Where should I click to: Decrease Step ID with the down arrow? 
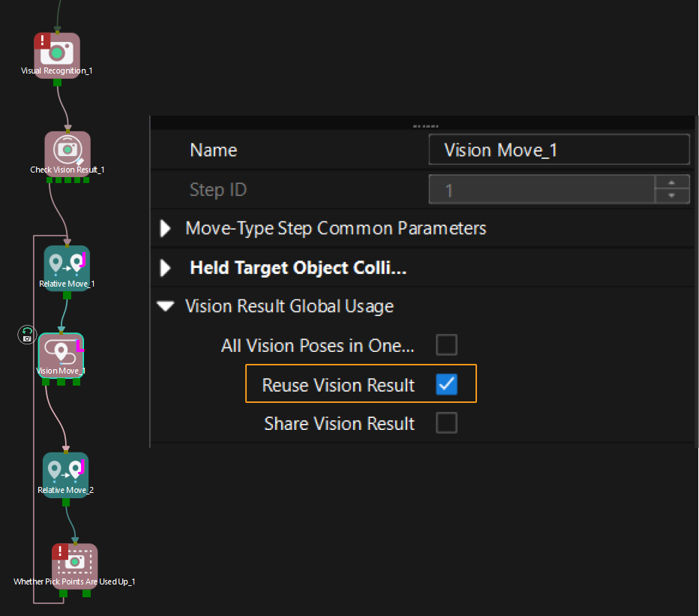pos(672,197)
